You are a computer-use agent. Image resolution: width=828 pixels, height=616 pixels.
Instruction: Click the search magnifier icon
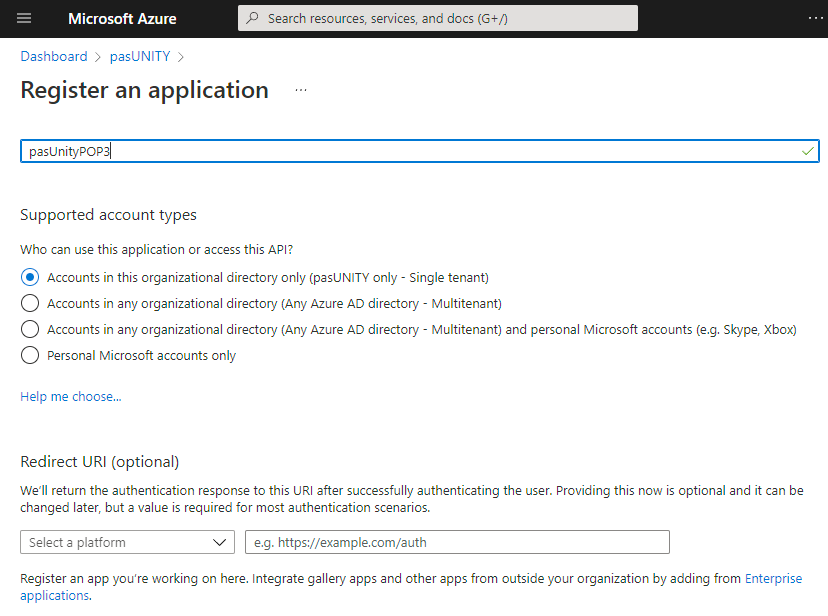coord(252,18)
